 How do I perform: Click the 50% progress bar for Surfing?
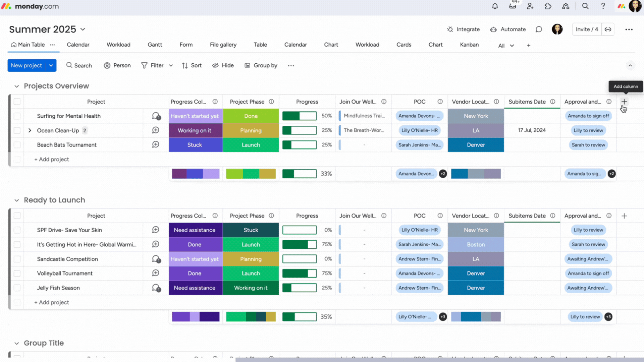[x=299, y=116]
